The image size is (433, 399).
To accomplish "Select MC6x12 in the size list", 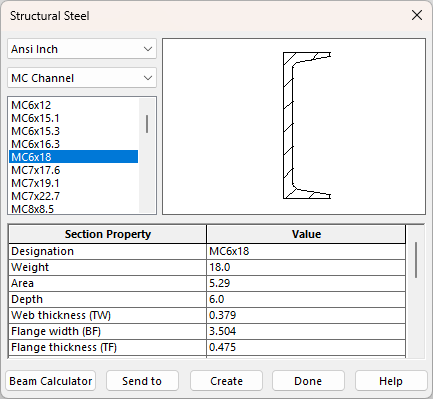I will pos(73,105).
